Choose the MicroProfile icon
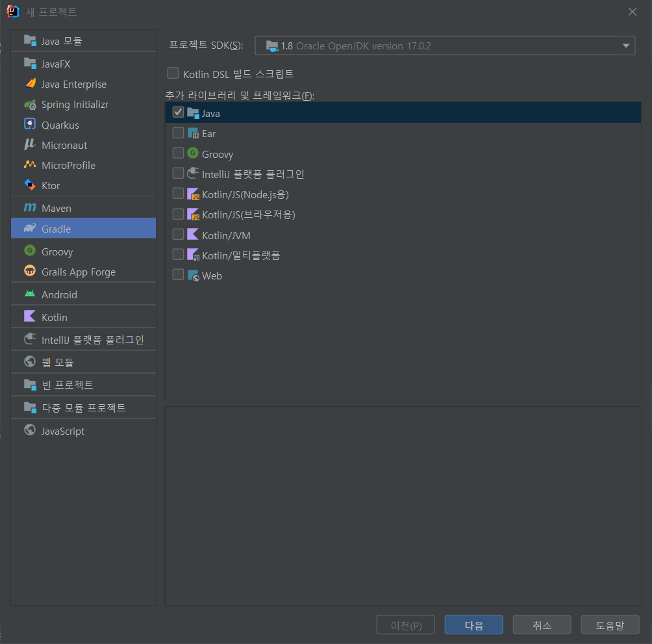The image size is (652, 644). tap(30, 165)
